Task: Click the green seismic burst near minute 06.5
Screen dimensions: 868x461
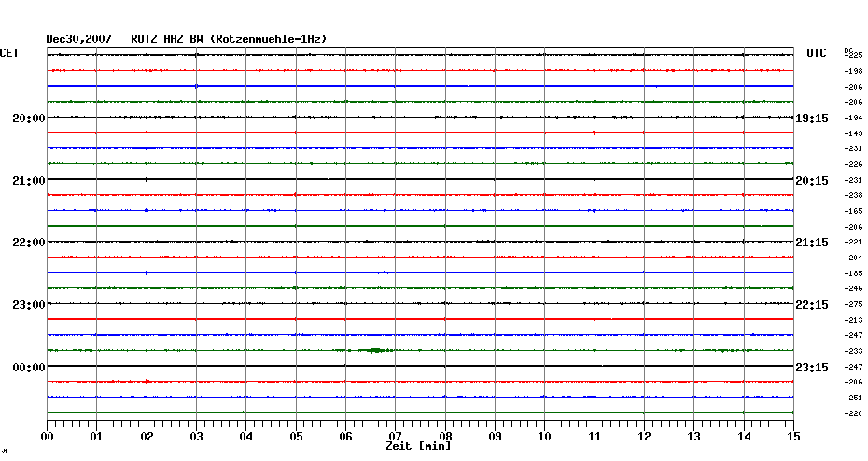Action: coord(375,350)
